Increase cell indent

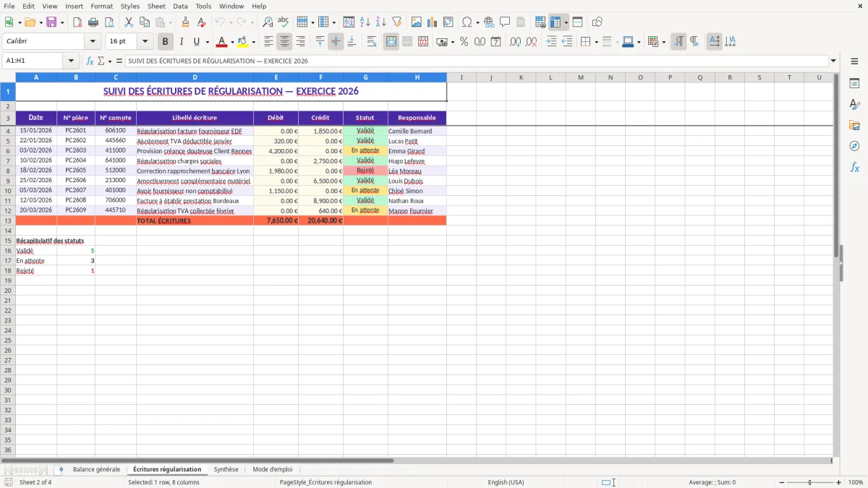click(551, 42)
